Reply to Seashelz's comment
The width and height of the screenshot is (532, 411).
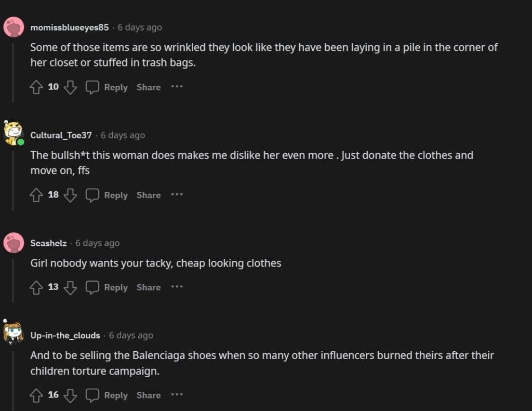click(108, 287)
